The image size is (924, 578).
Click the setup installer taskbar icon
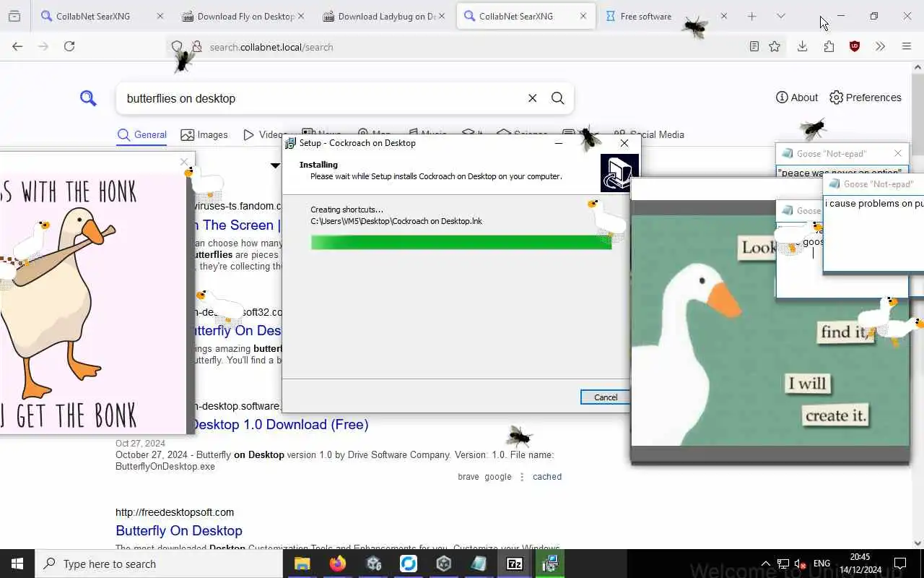tap(550, 564)
